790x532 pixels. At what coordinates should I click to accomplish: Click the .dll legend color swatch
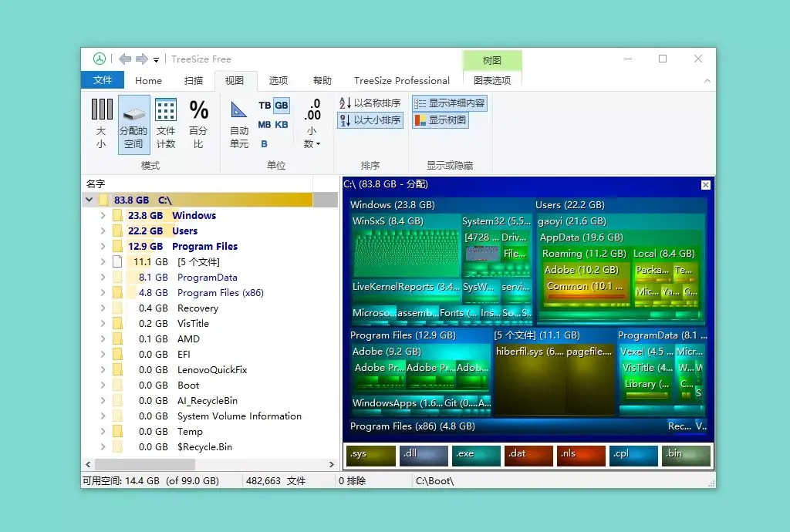(x=424, y=455)
